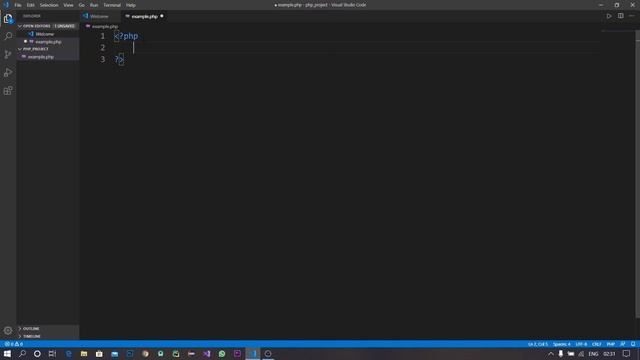Change line ending via CRLF status item
This screenshot has width=640, height=360.
(x=596, y=344)
